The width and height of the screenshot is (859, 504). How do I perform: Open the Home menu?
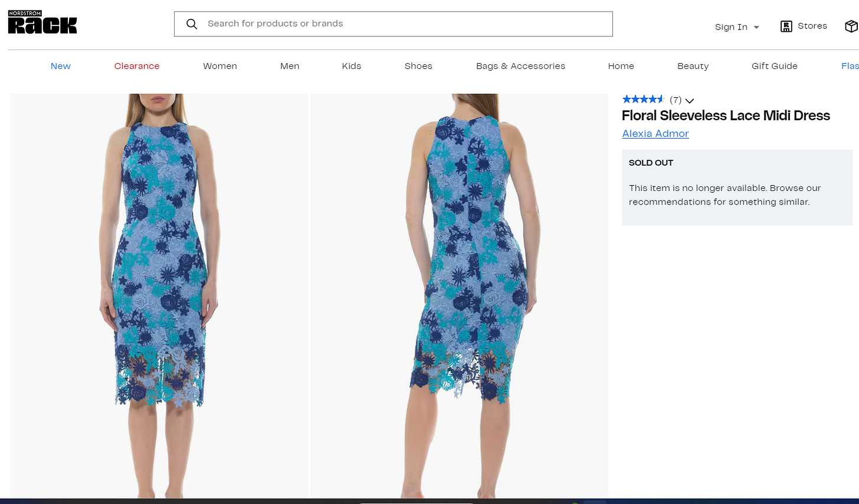[621, 66]
